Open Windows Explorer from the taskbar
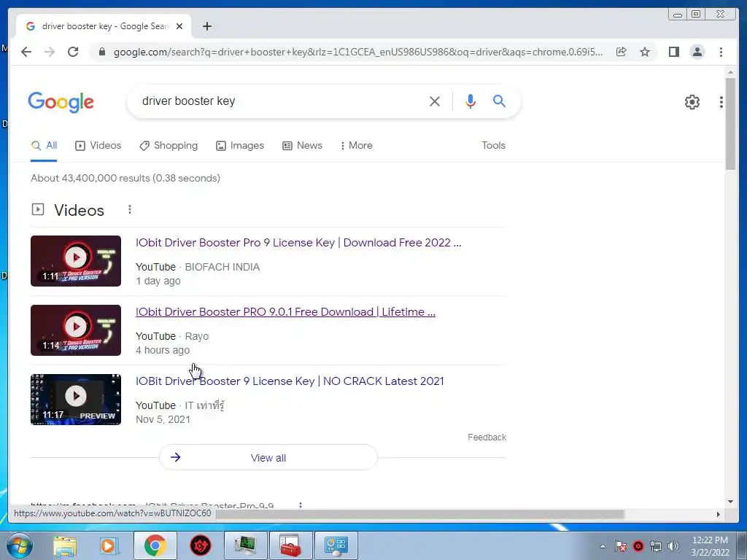Viewport: 747px width, 560px height. click(x=65, y=545)
